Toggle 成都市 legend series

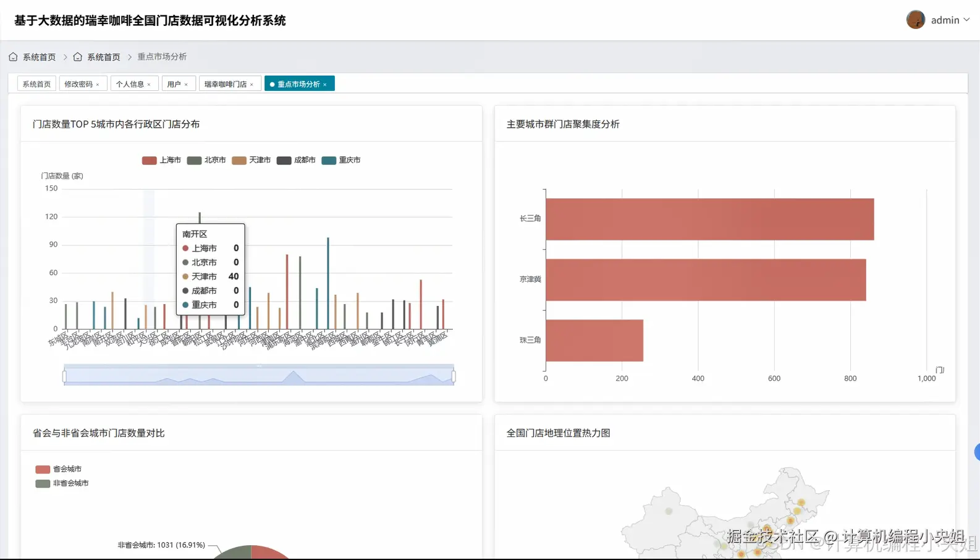296,160
